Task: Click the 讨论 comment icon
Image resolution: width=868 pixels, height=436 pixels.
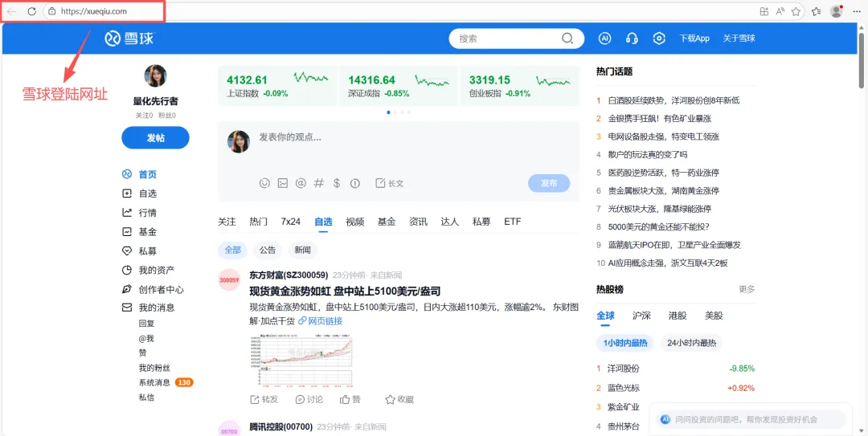Action: (x=309, y=399)
